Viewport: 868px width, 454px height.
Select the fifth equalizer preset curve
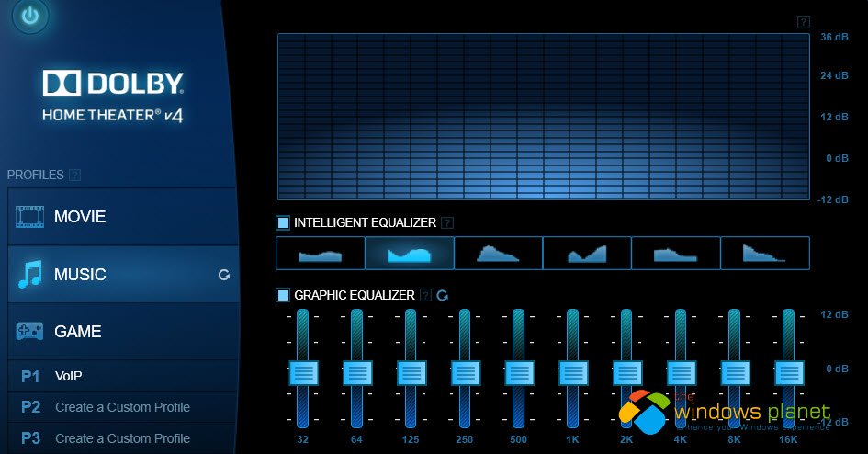[x=676, y=253]
